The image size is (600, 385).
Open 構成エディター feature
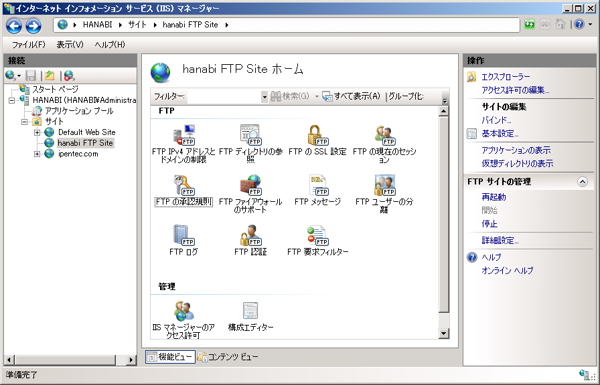click(250, 316)
